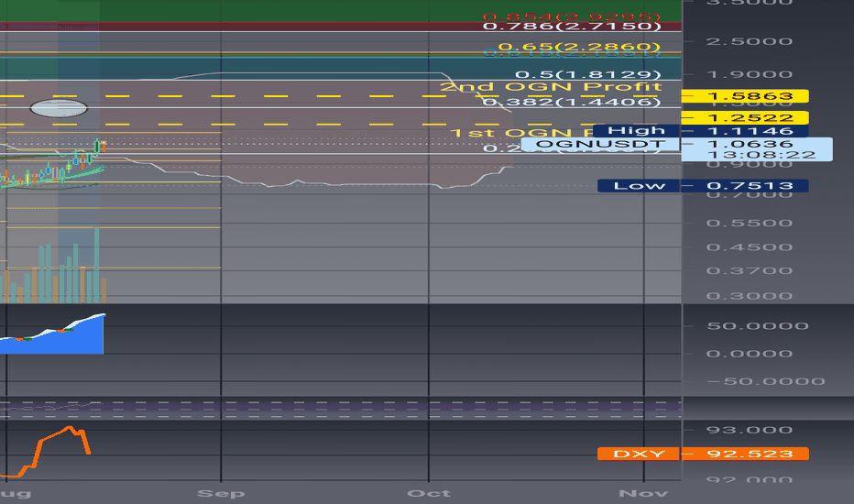
Task: Click the OGNUSDT symbol price label
Action: (x=600, y=145)
